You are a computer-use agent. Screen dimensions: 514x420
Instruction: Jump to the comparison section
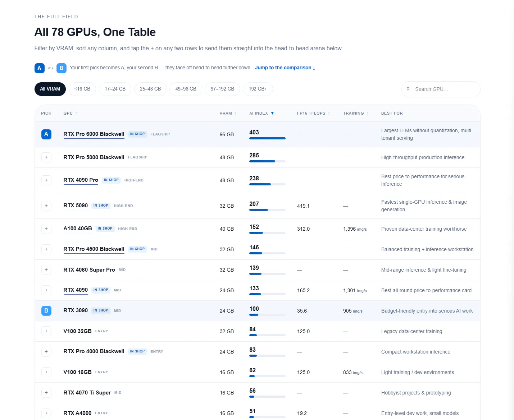point(285,68)
